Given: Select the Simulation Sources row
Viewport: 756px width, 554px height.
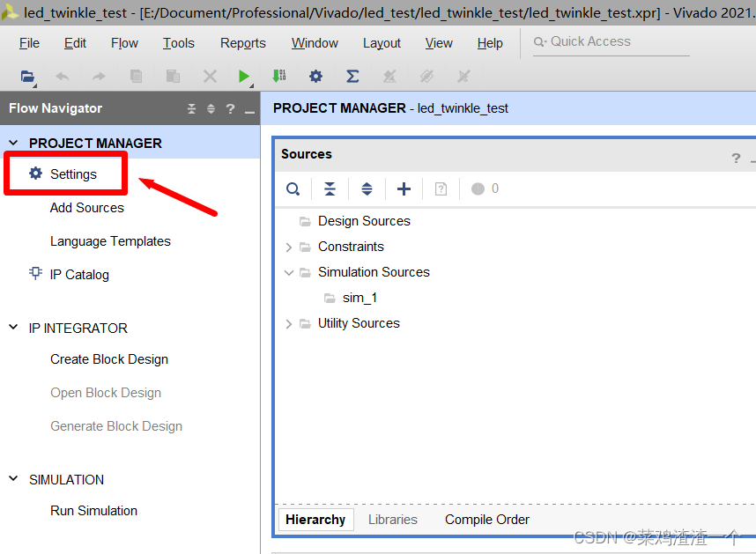Looking at the screenshot, I should pos(374,272).
